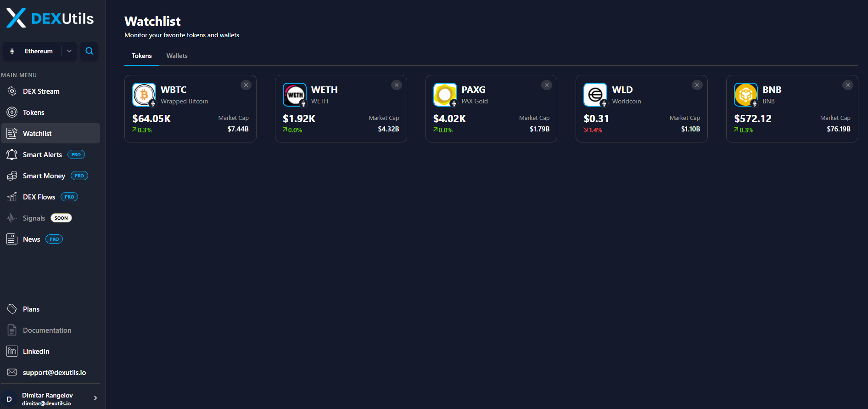Click the Smart Money coins icon
This screenshot has width=868, height=409.
click(12, 176)
